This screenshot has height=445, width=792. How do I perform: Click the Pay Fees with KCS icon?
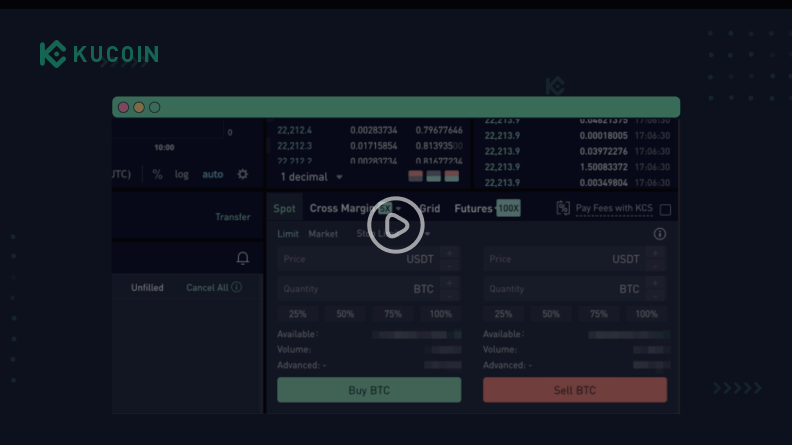563,209
